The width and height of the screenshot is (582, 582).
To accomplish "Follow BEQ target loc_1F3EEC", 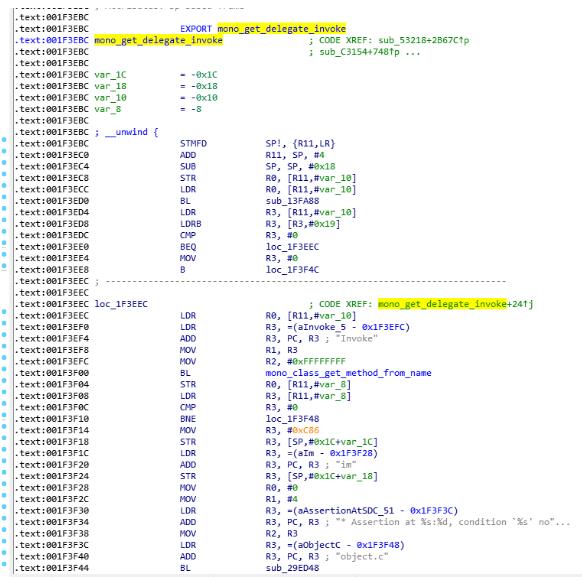I will click(x=292, y=247).
